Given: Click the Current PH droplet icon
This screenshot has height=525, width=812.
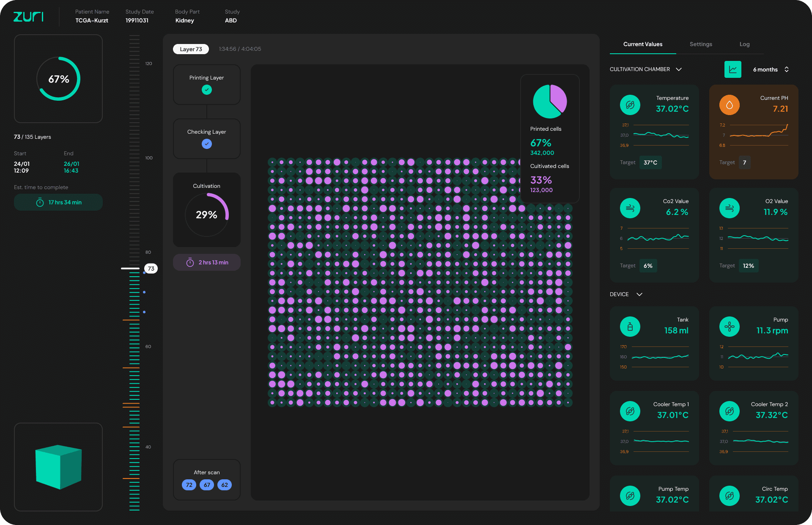Looking at the screenshot, I should pyautogui.click(x=729, y=105).
